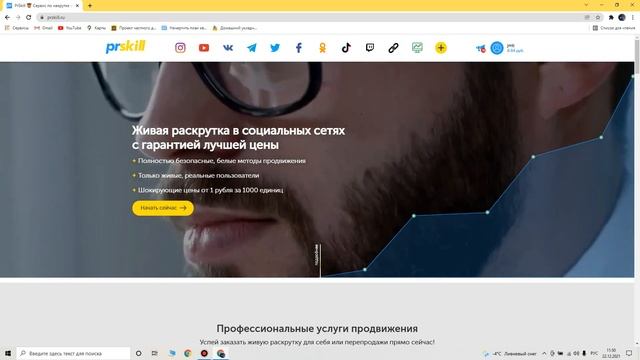Open a new browser tab

click(90, 6)
